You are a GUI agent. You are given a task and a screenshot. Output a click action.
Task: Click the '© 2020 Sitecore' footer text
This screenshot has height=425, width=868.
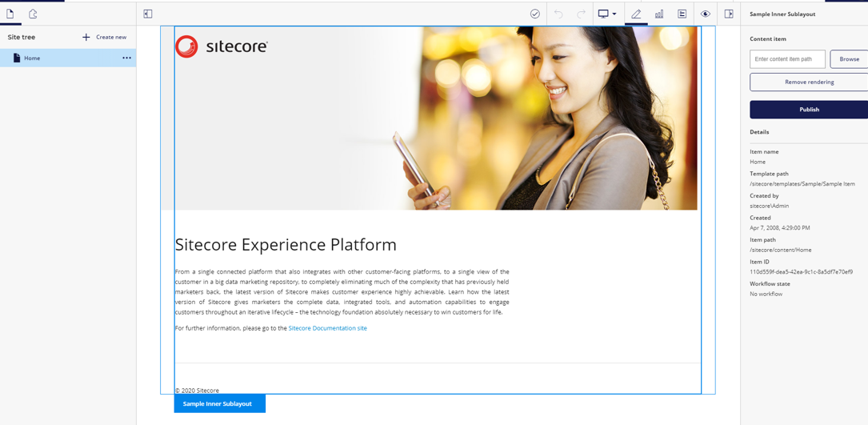[197, 390]
